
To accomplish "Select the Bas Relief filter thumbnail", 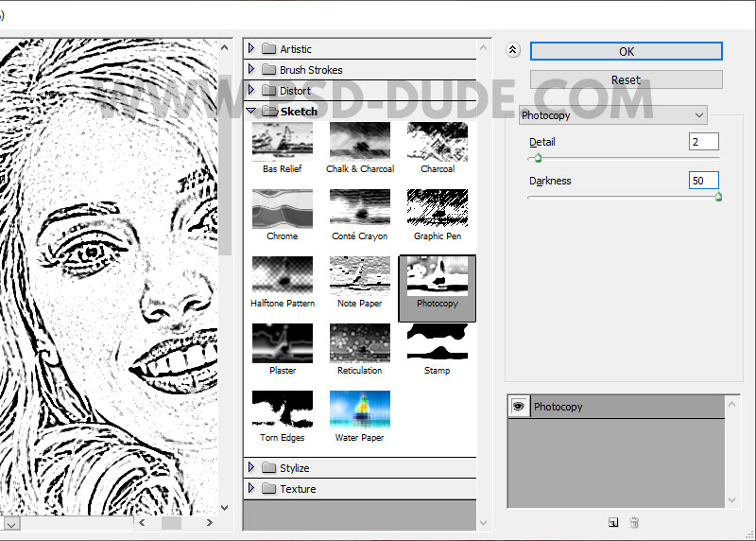I will (x=282, y=141).
